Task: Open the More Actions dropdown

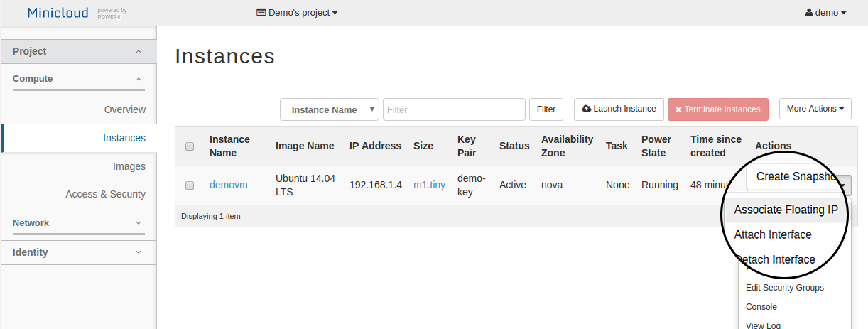Action: (x=815, y=109)
